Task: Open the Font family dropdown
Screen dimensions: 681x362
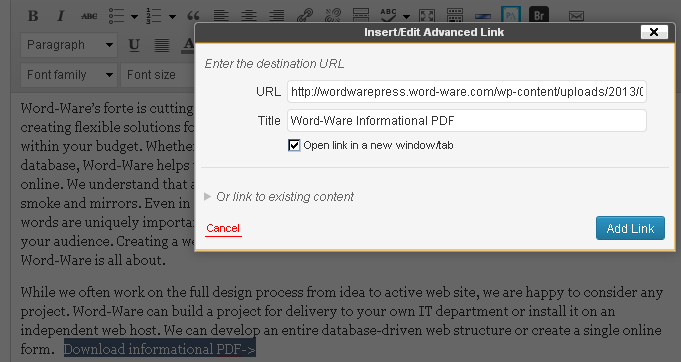Action: 69,75
